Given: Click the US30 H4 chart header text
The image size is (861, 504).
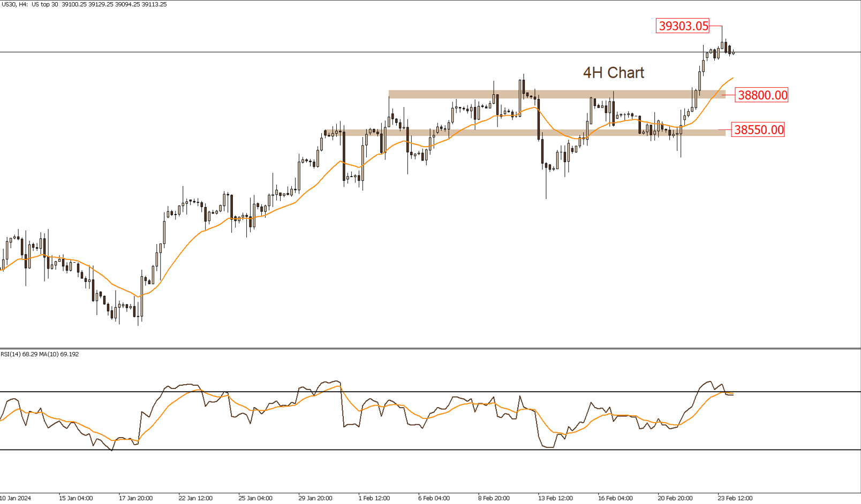Looking at the screenshot, I should [84, 4].
